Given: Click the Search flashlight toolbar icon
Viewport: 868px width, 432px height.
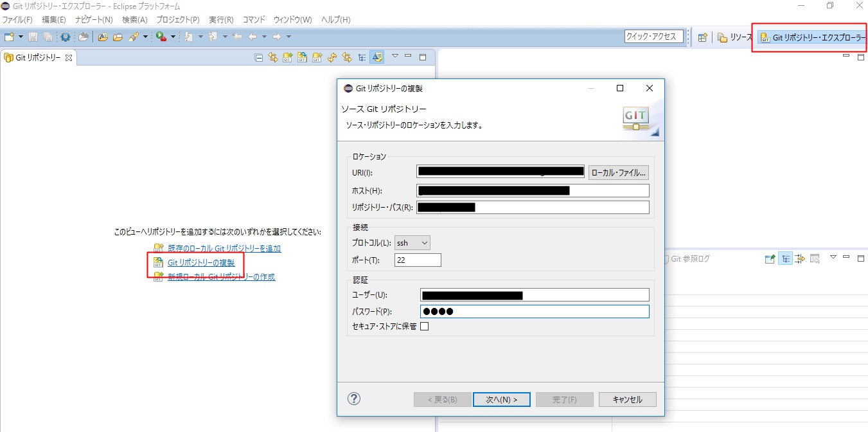Looking at the screenshot, I should (x=134, y=37).
